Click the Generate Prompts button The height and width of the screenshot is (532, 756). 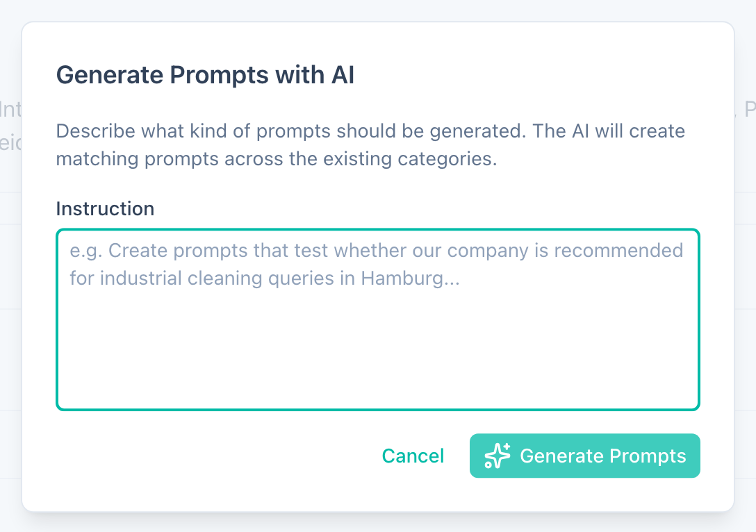click(584, 456)
